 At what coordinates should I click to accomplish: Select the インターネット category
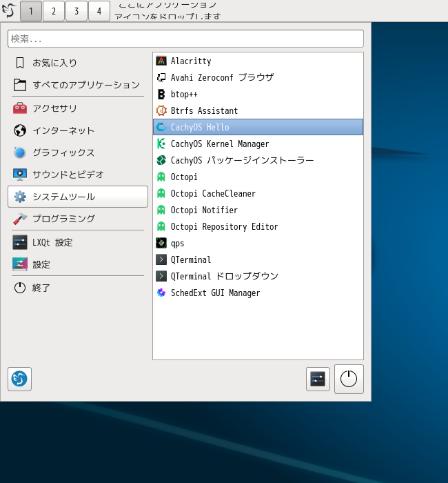63,130
